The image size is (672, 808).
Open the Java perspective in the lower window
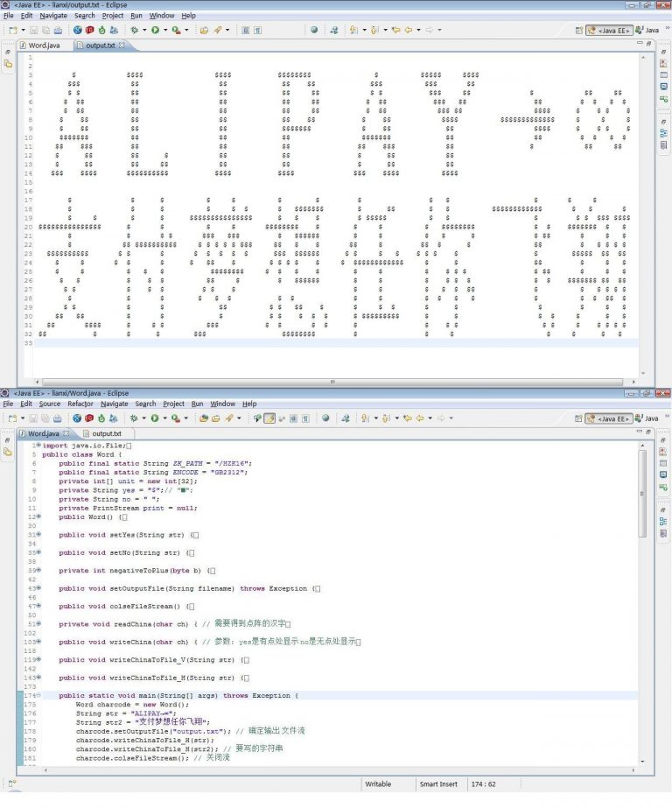point(647,418)
